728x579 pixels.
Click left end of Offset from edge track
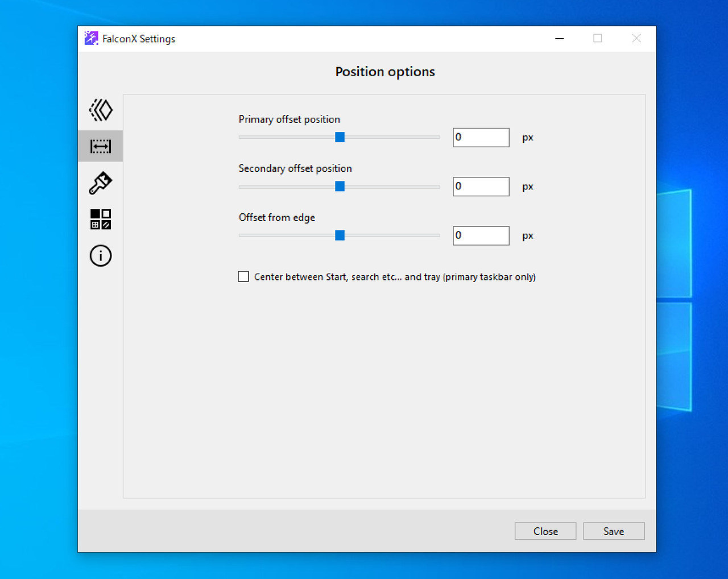(x=242, y=235)
